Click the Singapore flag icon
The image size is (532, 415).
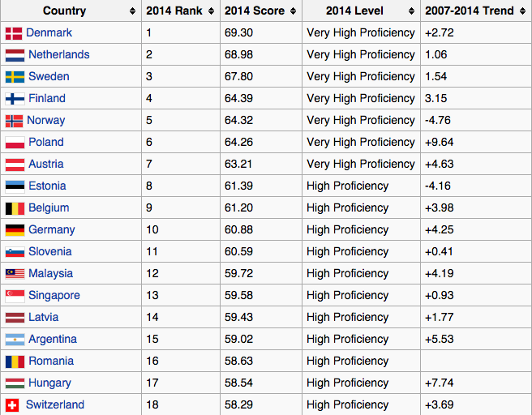pos(15,296)
